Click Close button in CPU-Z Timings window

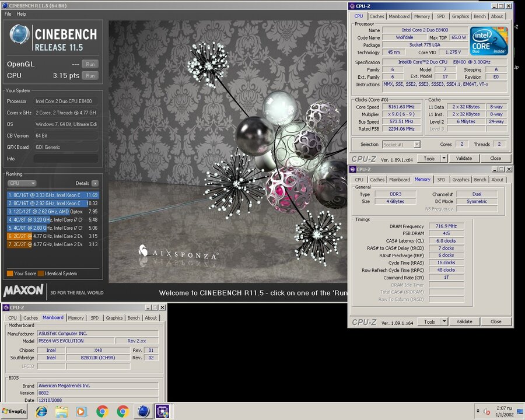[496, 321]
